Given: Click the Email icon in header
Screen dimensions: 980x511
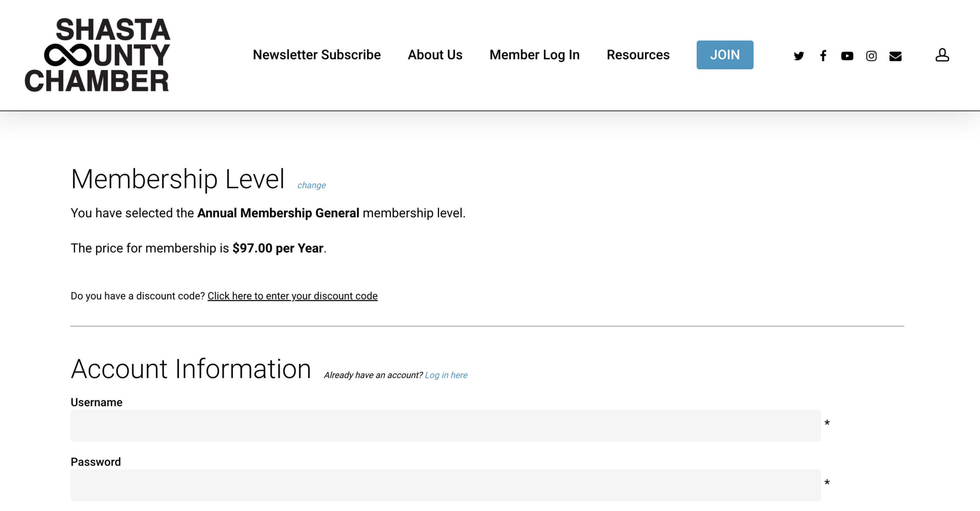Looking at the screenshot, I should (896, 54).
